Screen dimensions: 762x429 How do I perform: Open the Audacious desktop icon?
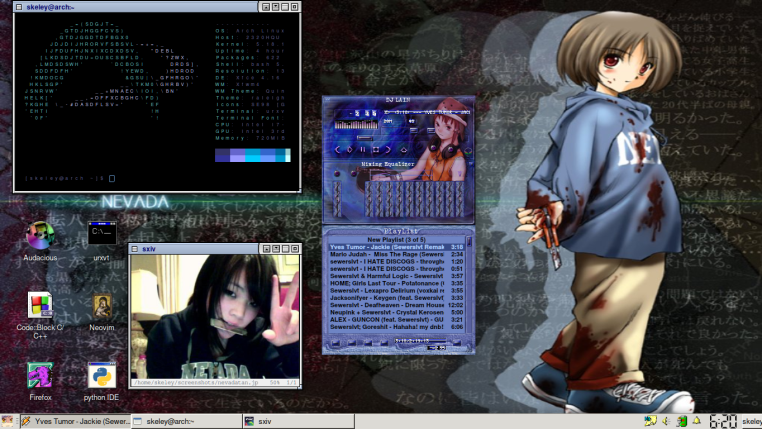click(40, 236)
